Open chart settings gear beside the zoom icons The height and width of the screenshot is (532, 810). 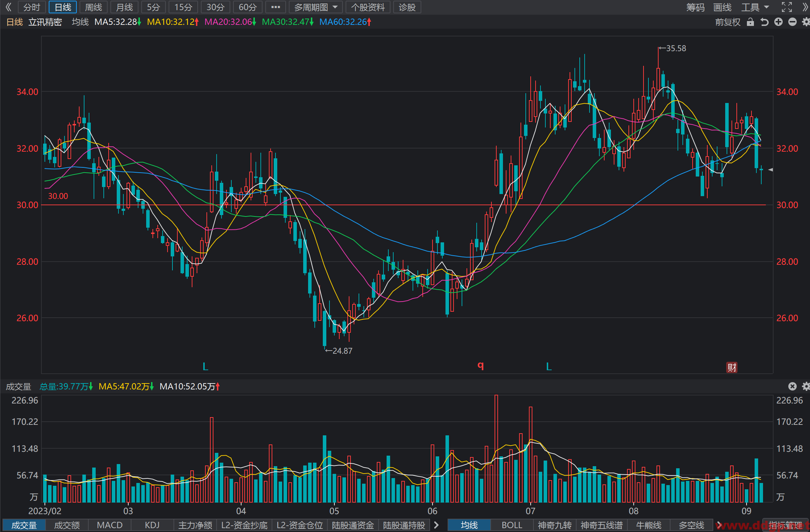(806, 22)
